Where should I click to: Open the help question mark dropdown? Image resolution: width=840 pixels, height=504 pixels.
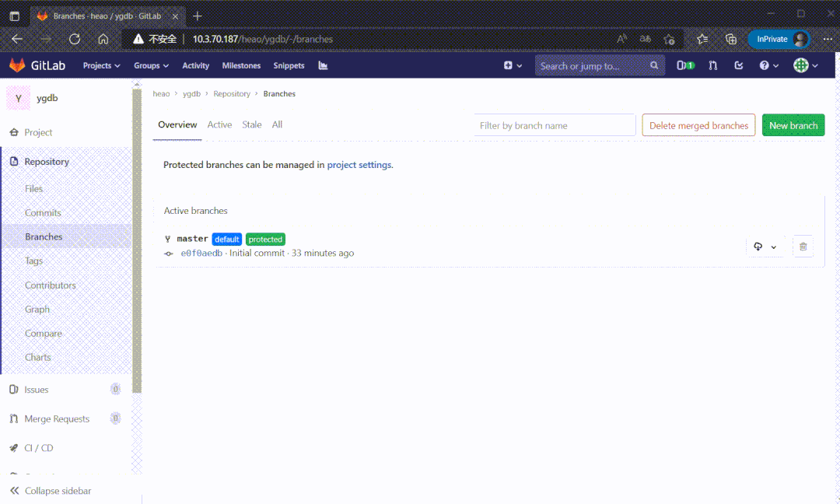coord(768,65)
